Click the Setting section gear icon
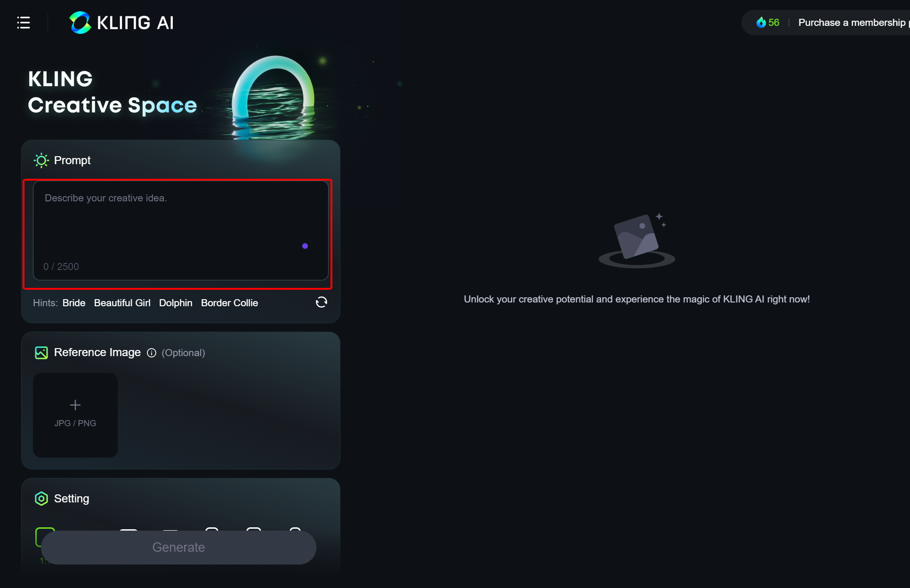Image resolution: width=910 pixels, height=588 pixels. click(x=40, y=498)
